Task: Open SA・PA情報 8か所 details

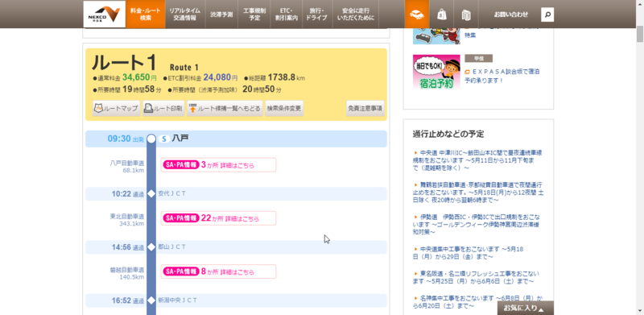Action: tap(218, 271)
